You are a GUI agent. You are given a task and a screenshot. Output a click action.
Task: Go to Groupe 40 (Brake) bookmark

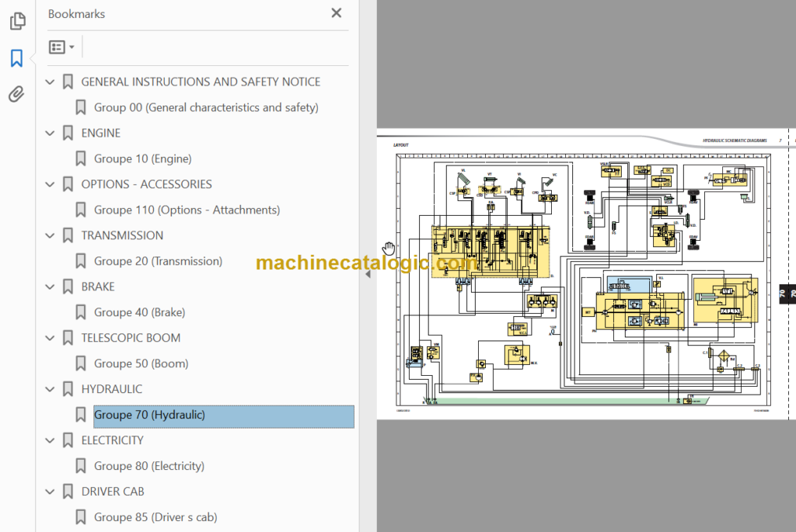click(140, 312)
